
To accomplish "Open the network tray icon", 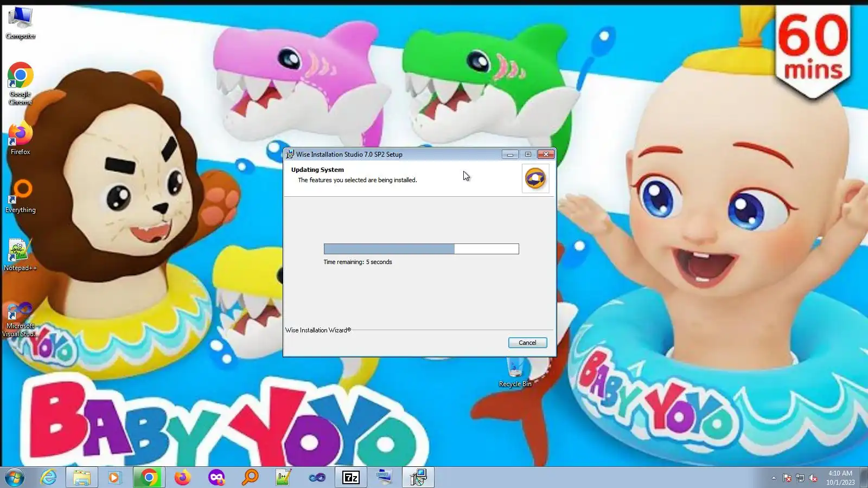I will (800, 478).
